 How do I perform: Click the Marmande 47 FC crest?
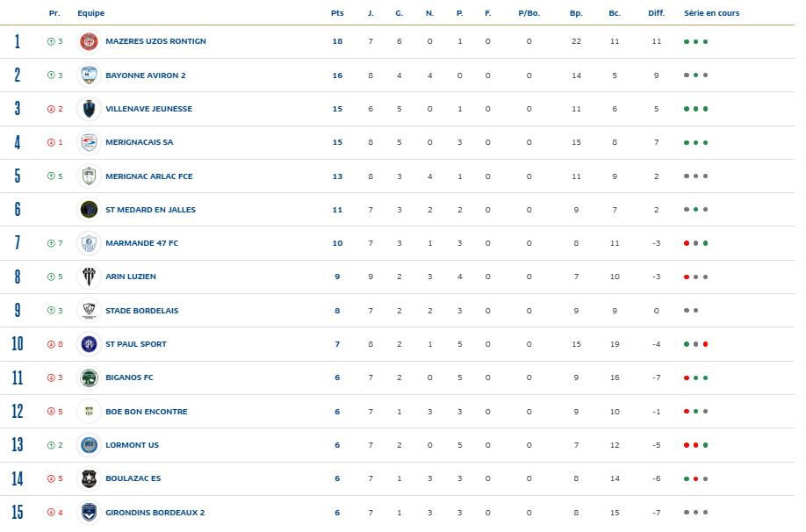pos(88,243)
